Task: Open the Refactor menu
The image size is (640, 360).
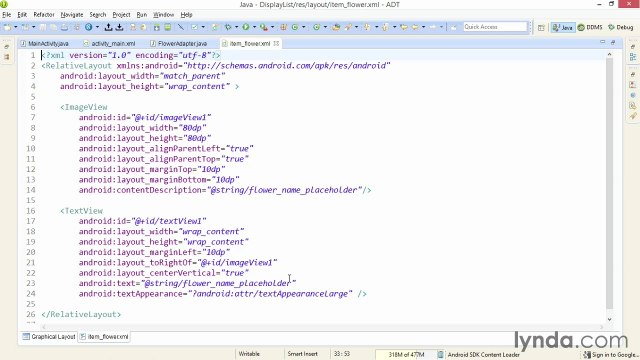Action: click(44, 15)
